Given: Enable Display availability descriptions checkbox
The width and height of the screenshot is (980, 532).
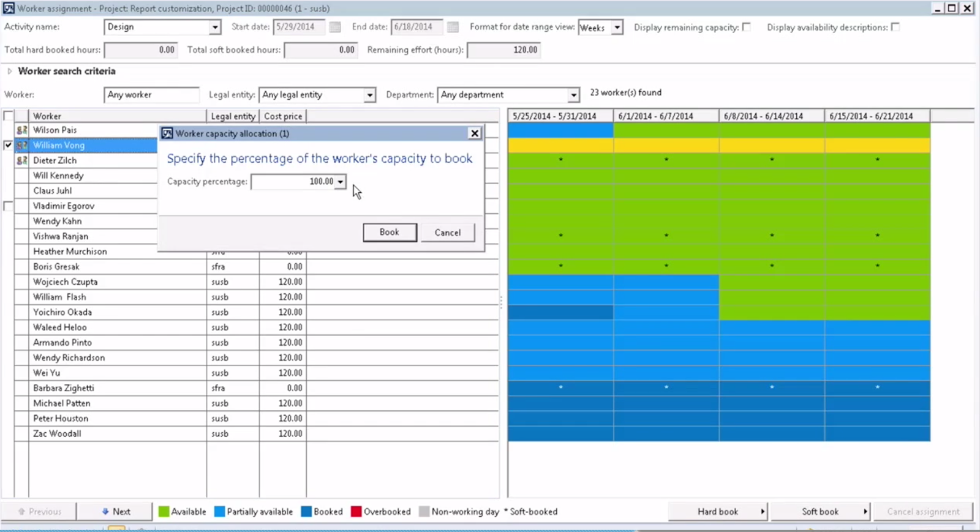Looking at the screenshot, I should coord(895,27).
